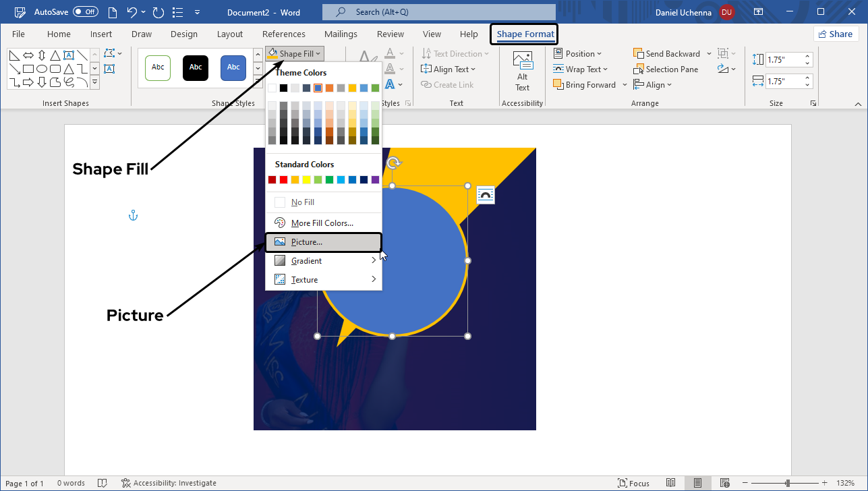
Task: Click the rotate handle above the shape
Action: [395, 163]
